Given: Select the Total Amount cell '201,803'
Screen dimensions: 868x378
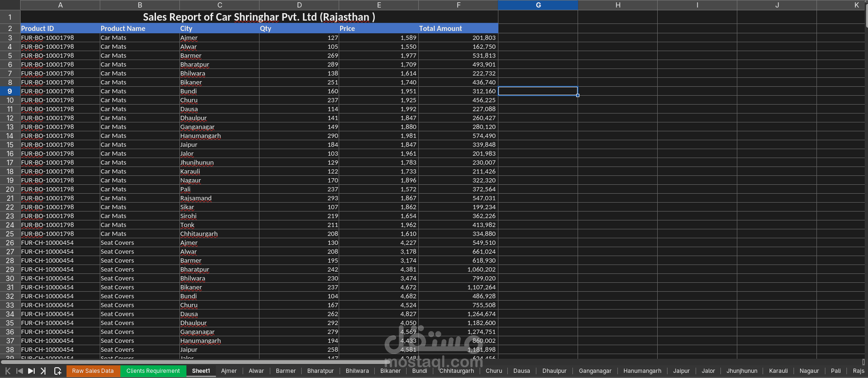Looking at the screenshot, I should (459, 38).
